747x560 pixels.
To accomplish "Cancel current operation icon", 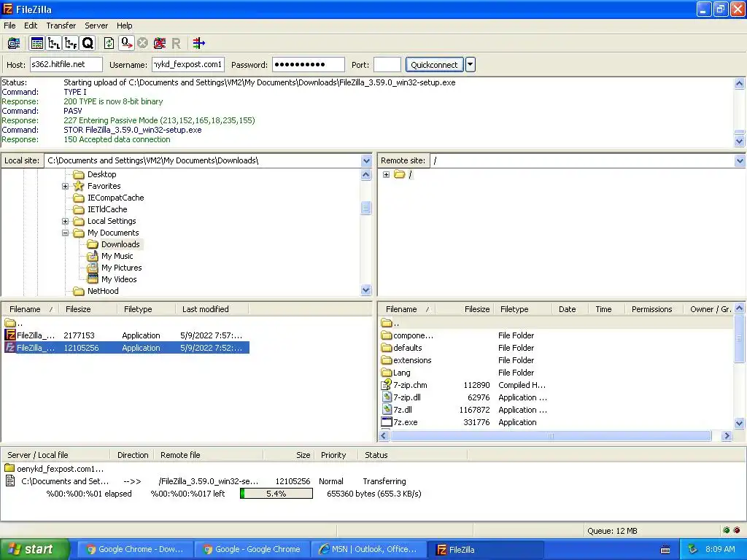I will pyautogui.click(x=142, y=43).
